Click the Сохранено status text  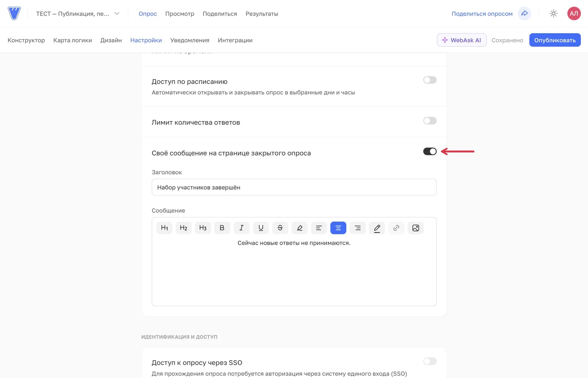click(507, 40)
